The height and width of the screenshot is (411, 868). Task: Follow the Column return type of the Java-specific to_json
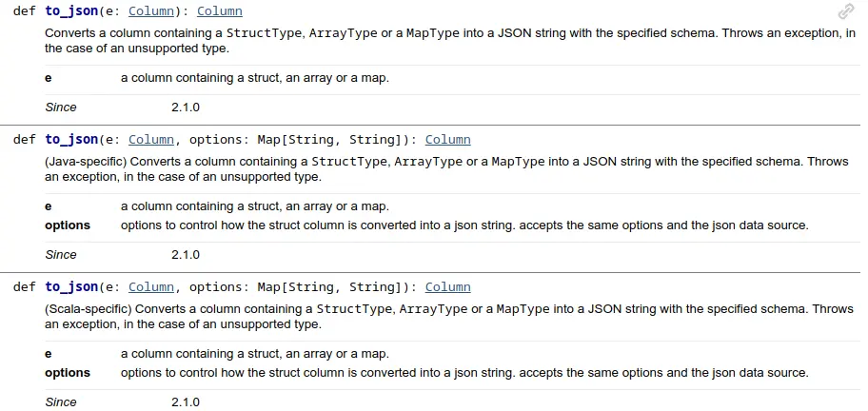click(x=447, y=140)
